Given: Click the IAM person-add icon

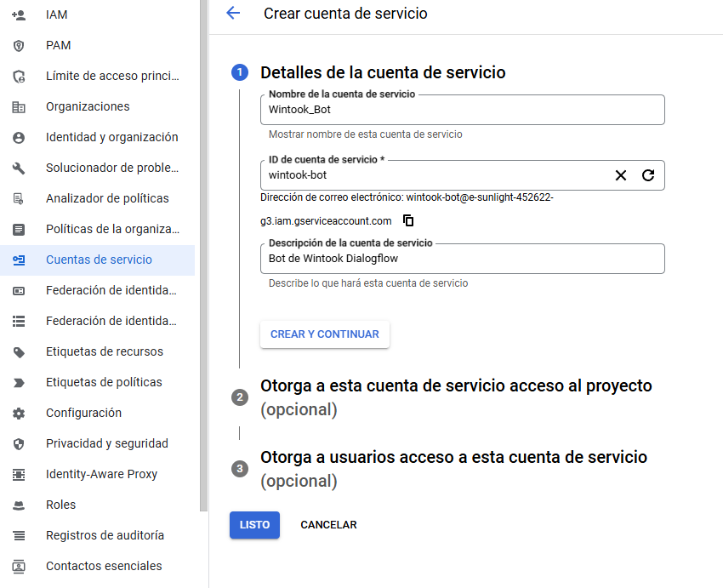Looking at the screenshot, I should 19,14.
